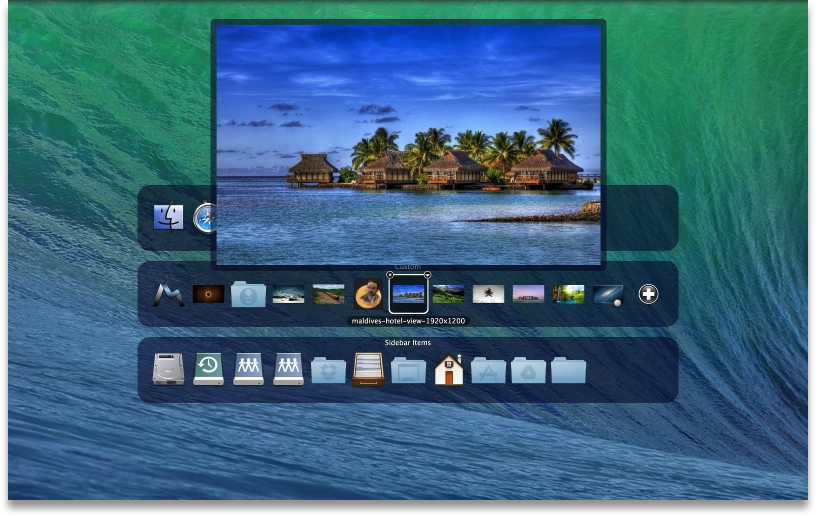
Task: Open the All My Files drawer icon
Action: [368, 369]
